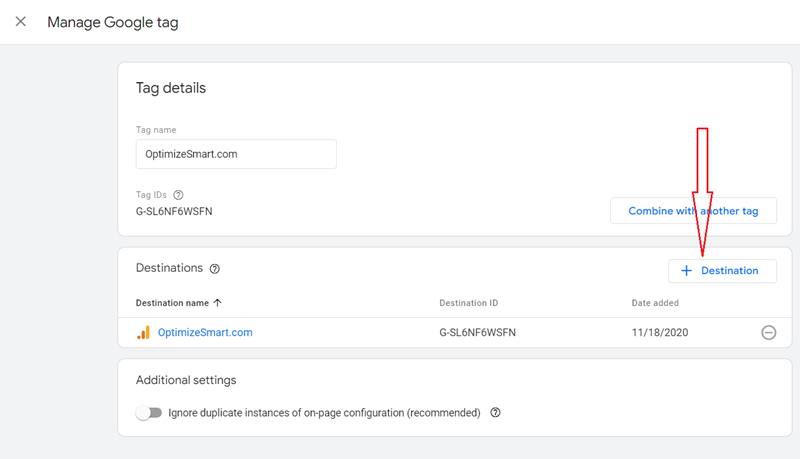Viewport: 800px width, 459px height.
Task: Click tag ID G-SL6NF6WSFN under Tag IDs
Action: [174, 212]
